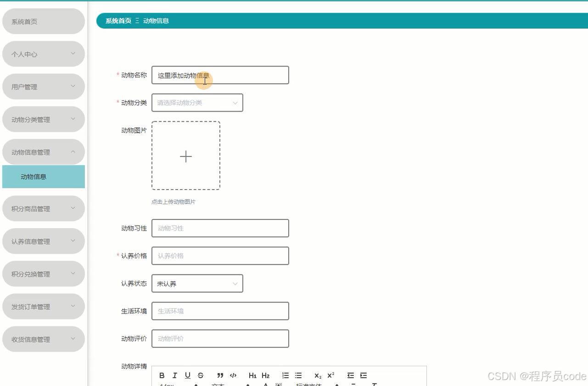Viewport: 588px width, 386px height.
Task: Insert a code block
Action: tap(233, 375)
